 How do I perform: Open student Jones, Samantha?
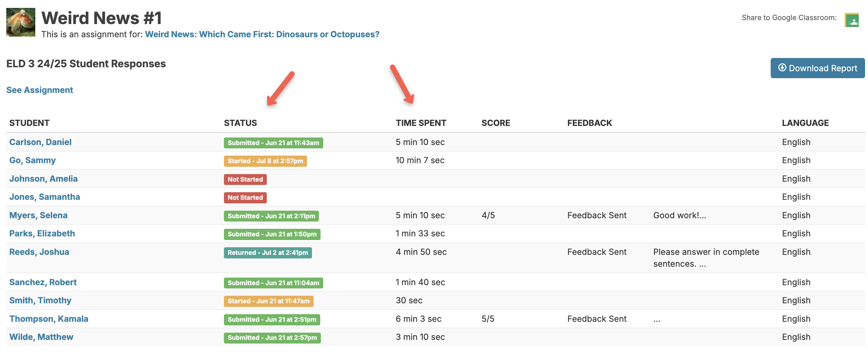pos(45,197)
